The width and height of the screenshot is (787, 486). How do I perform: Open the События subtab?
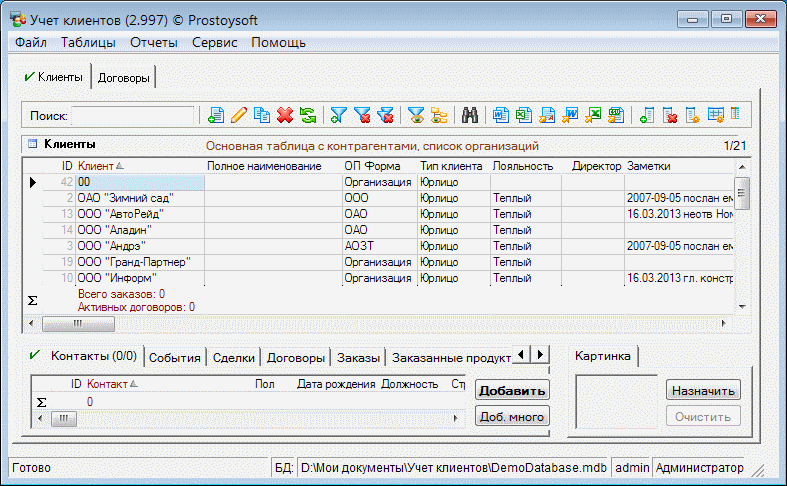tap(176, 358)
